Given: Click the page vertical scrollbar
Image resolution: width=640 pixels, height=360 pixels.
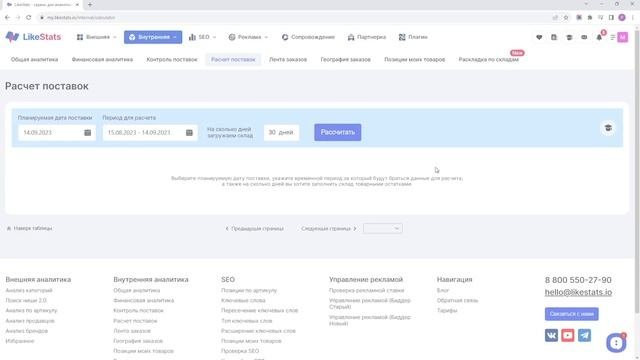Looking at the screenshot, I should tap(637, 171).
